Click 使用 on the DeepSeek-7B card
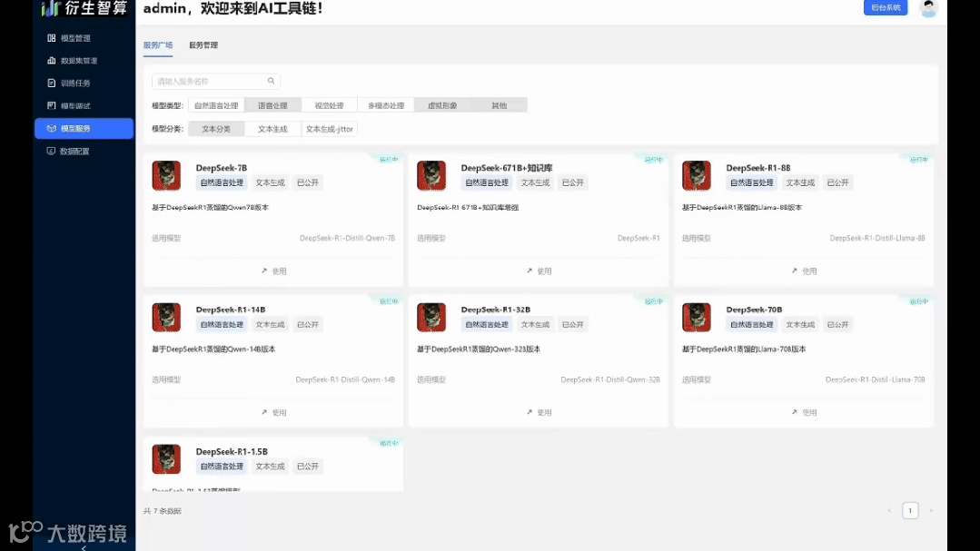This screenshot has height=551, width=980. click(x=273, y=271)
